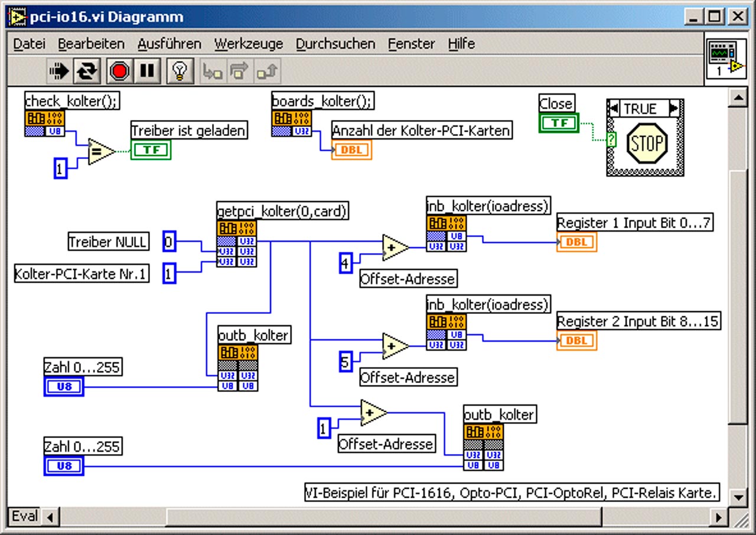
Task: Click the vertical scrollbar down arrow
Action: (x=738, y=496)
